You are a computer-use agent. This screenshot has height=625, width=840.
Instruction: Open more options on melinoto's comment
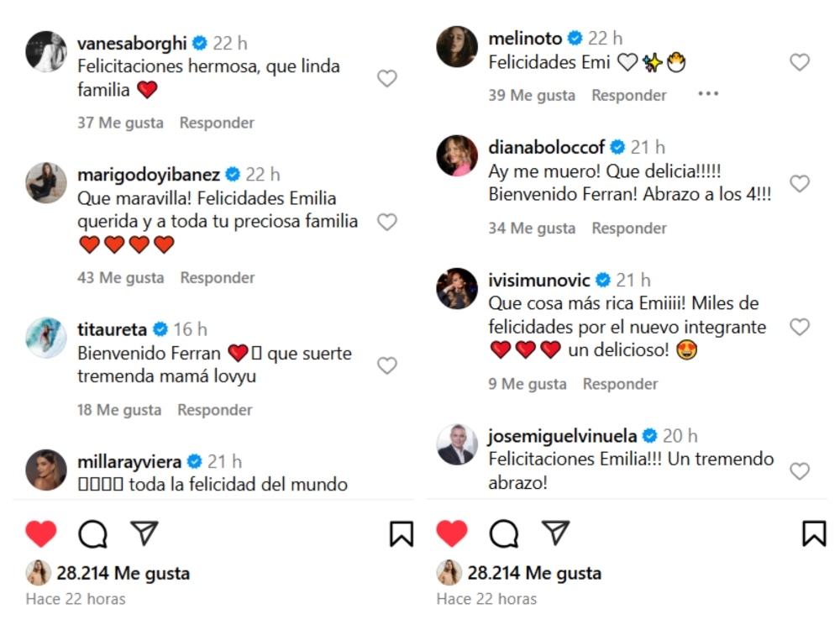point(708,94)
